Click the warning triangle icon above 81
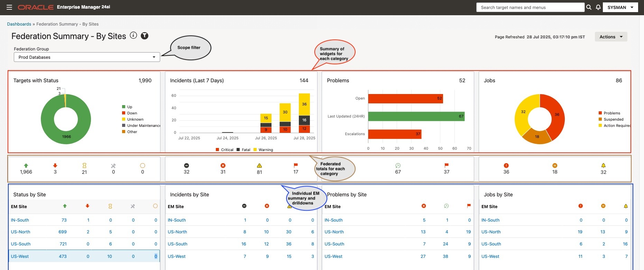 259,166
